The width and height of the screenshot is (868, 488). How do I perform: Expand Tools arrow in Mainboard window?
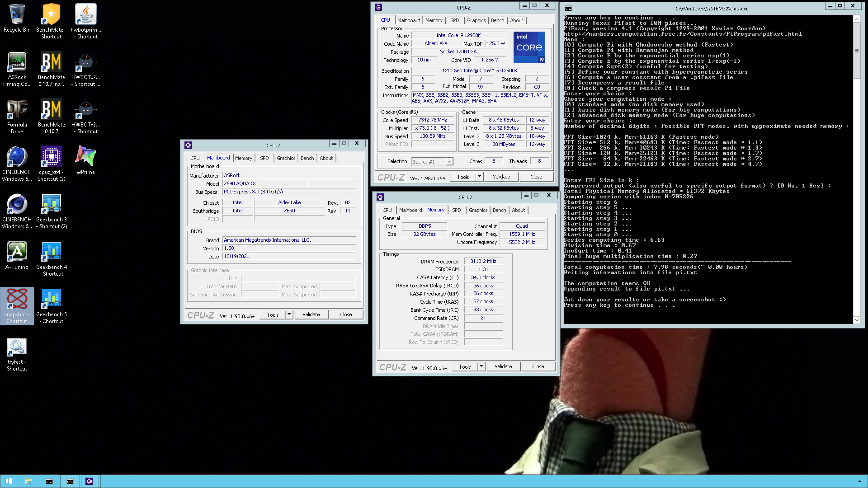pyautogui.click(x=289, y=314)
